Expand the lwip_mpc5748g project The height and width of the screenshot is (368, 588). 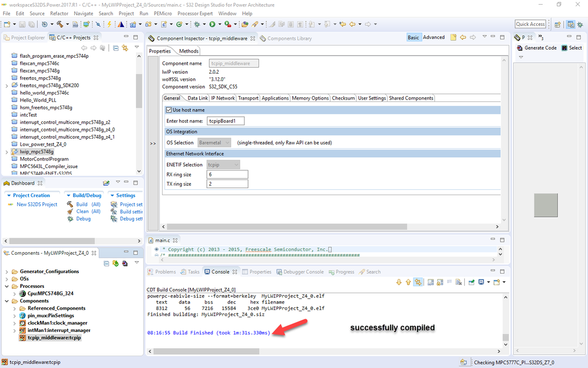pos(6,152)
